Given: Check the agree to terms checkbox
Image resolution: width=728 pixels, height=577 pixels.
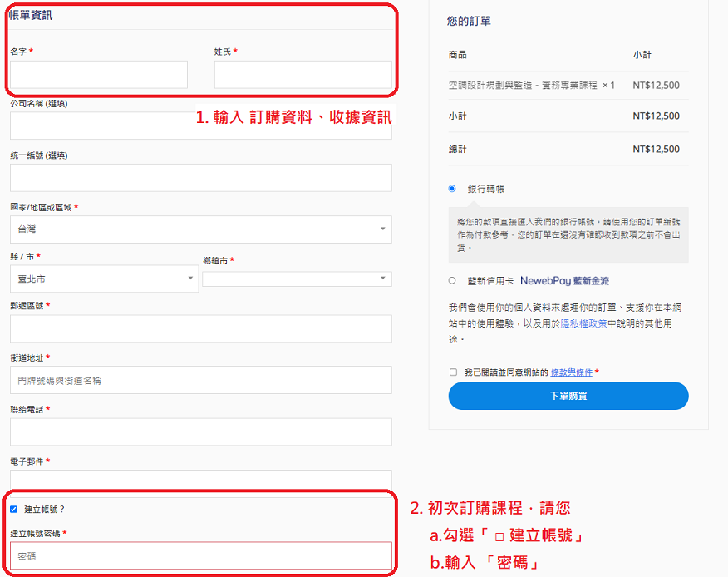Looking at the screenshot, I should point(453,372).
